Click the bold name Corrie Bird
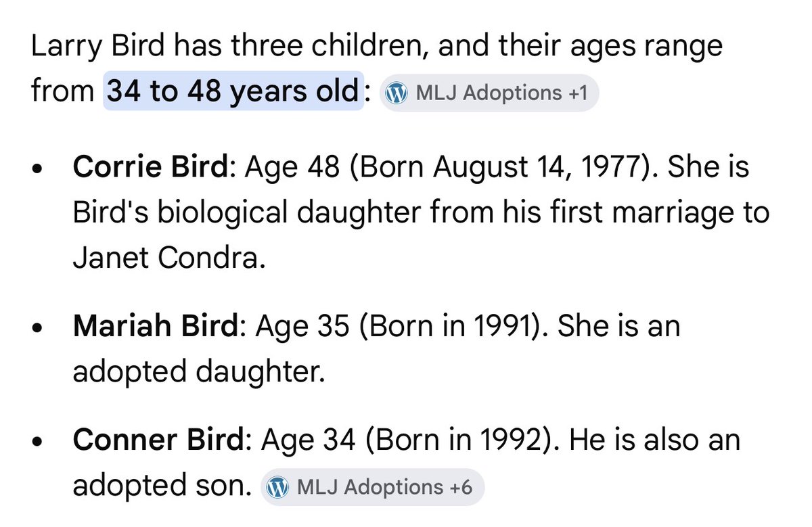 (x=152, y=168)
